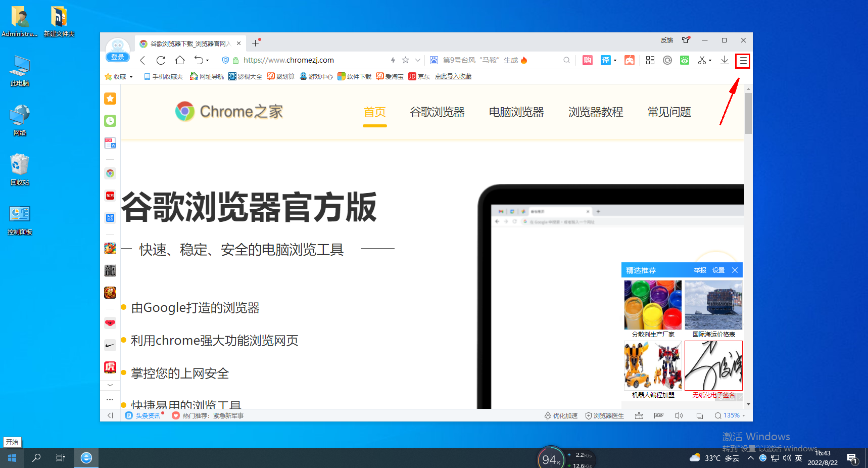Click the green clock history sidebar icon
This screenshot has width=868, height=468.
tap(110, 121)
